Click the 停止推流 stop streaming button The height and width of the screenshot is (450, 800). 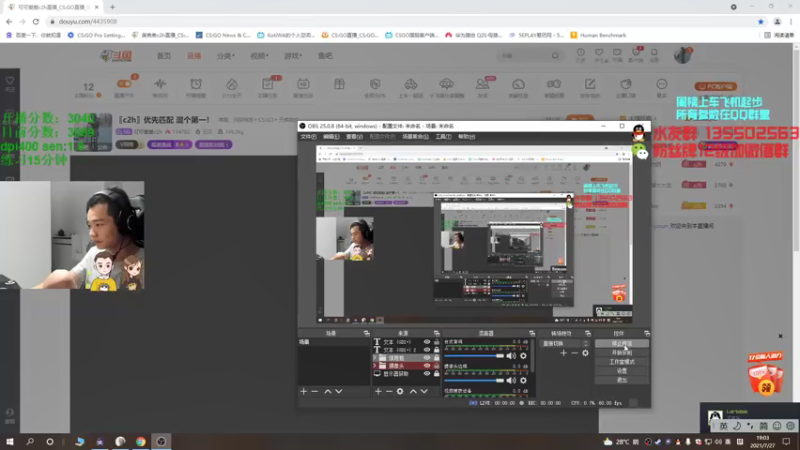(622, 344)
